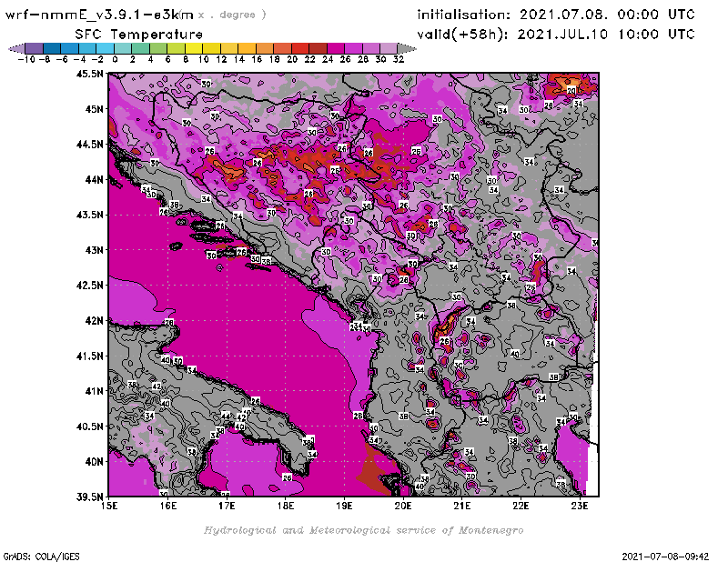This screenshot has width=728, height=562.
Task: Click the '43N' latitude label
Action: click(95, 250)
